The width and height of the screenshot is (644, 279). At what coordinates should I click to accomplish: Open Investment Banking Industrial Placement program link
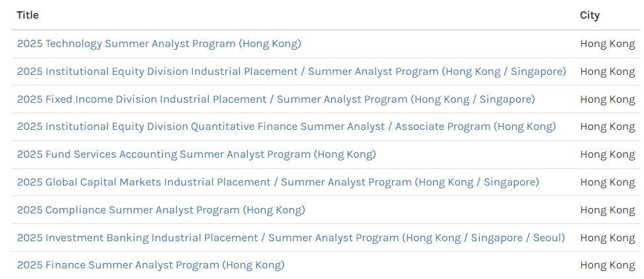tap(291, 238)
